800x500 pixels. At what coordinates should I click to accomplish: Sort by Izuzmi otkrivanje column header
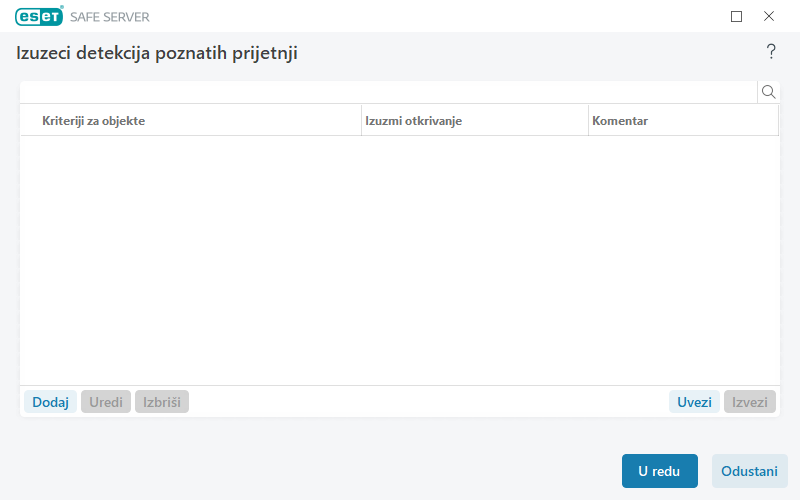pyautogui.click(x=474, y=120)
